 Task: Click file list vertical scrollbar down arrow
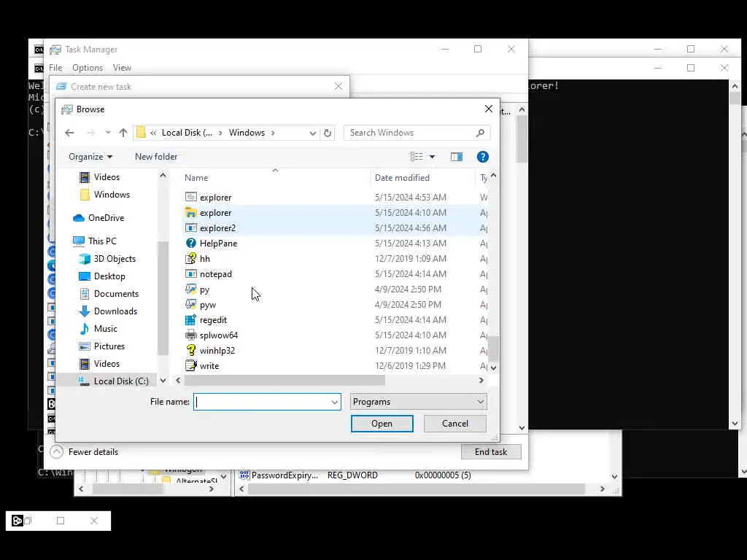tap(494, 367)
